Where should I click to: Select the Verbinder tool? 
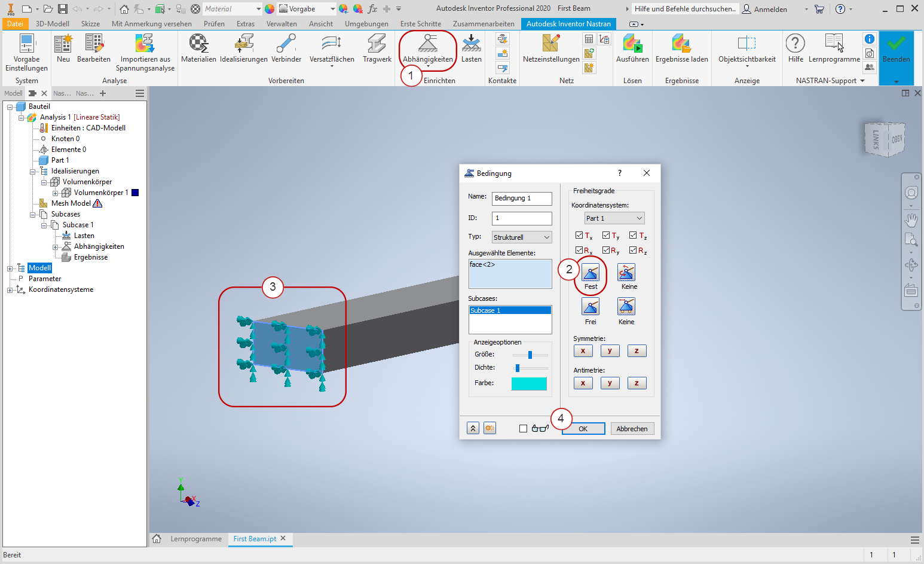(286, 48)
